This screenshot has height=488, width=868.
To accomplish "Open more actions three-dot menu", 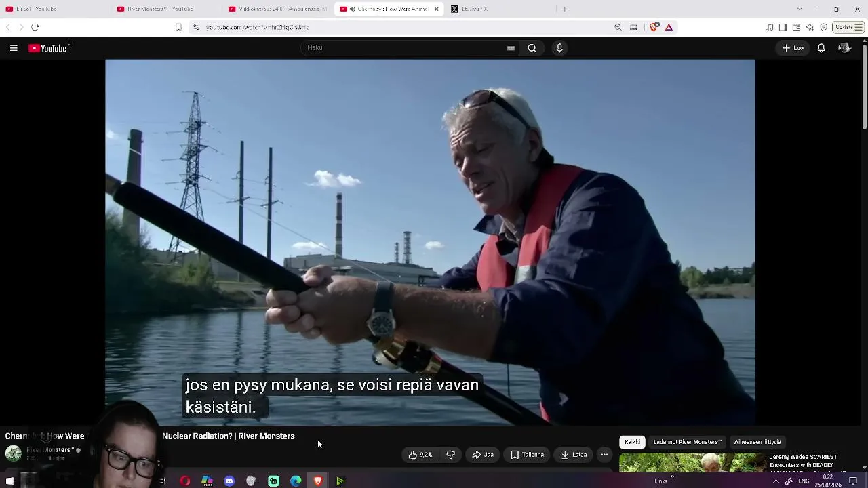I will click(x=604, y=455).
